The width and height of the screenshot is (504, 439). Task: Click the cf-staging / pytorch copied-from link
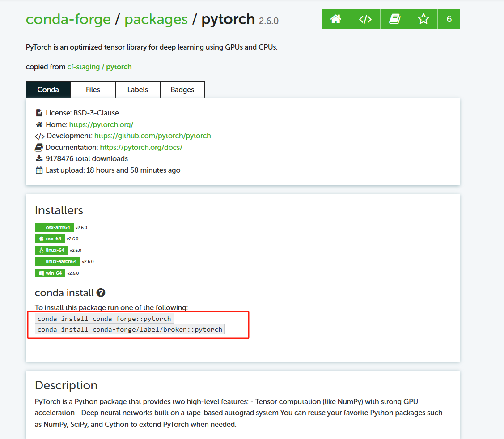(99, 67)
